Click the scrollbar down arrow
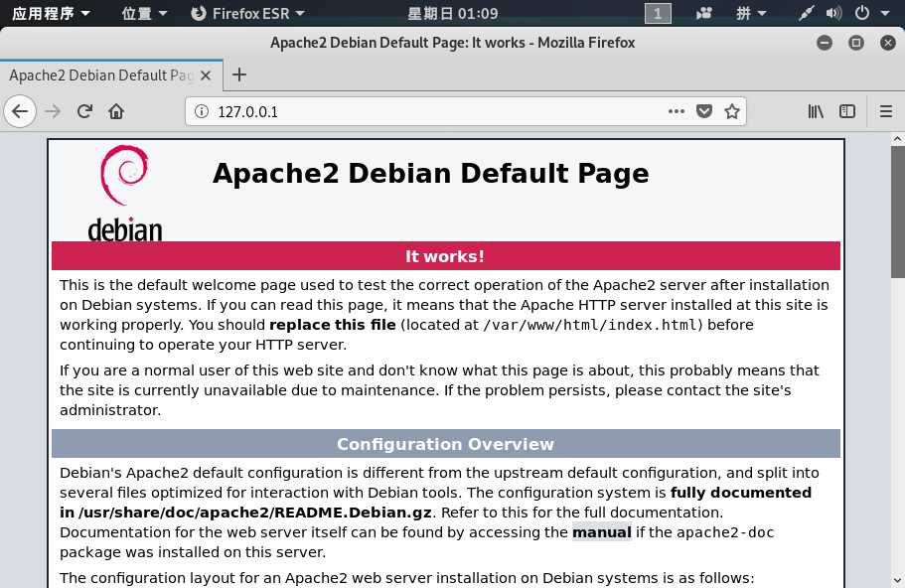Image resolution: width=905 pixels, height=588 pixels. [x=897, y=580]
